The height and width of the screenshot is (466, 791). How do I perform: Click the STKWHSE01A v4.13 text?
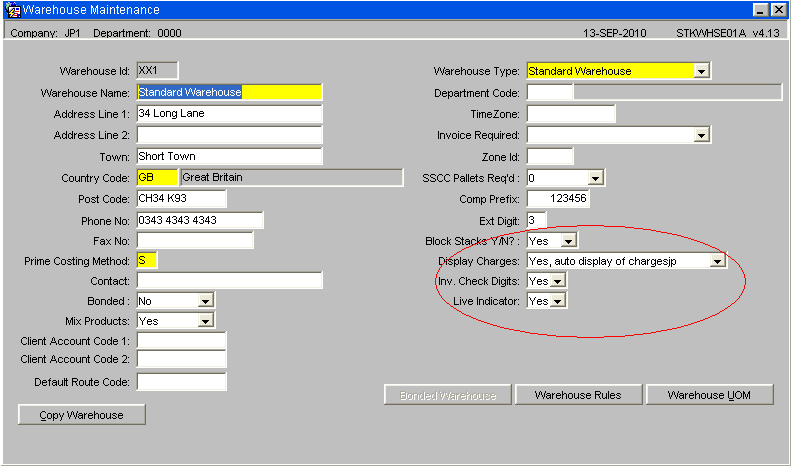(x=728, y=33)
